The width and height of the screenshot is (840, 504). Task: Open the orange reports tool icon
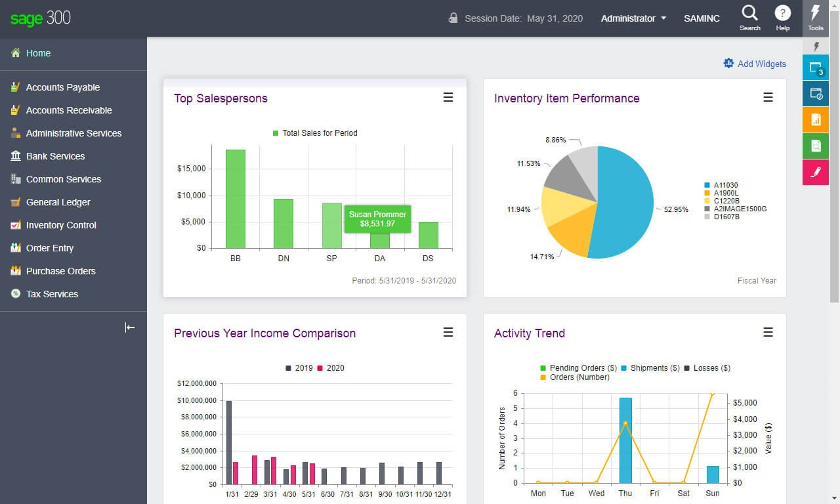[815, 119]
